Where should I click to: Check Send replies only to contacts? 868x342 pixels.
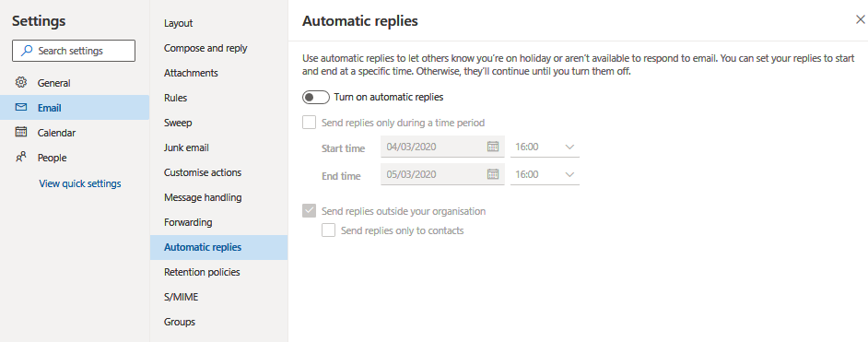tap(329, 230)
